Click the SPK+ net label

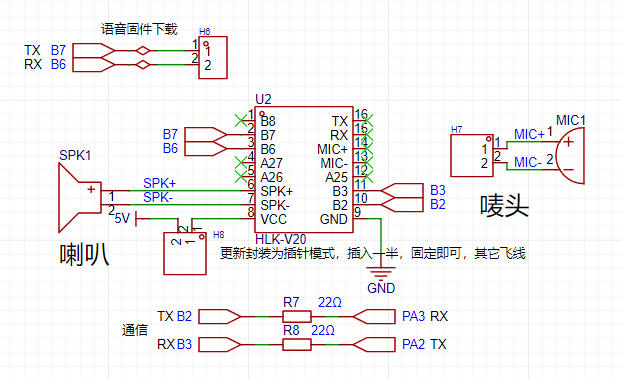(x=159, y=183)
